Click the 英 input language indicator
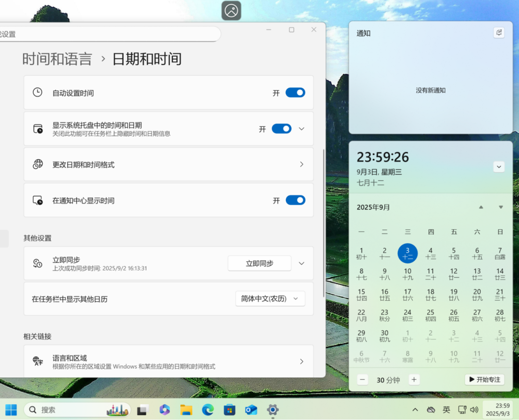 point(446,410)
